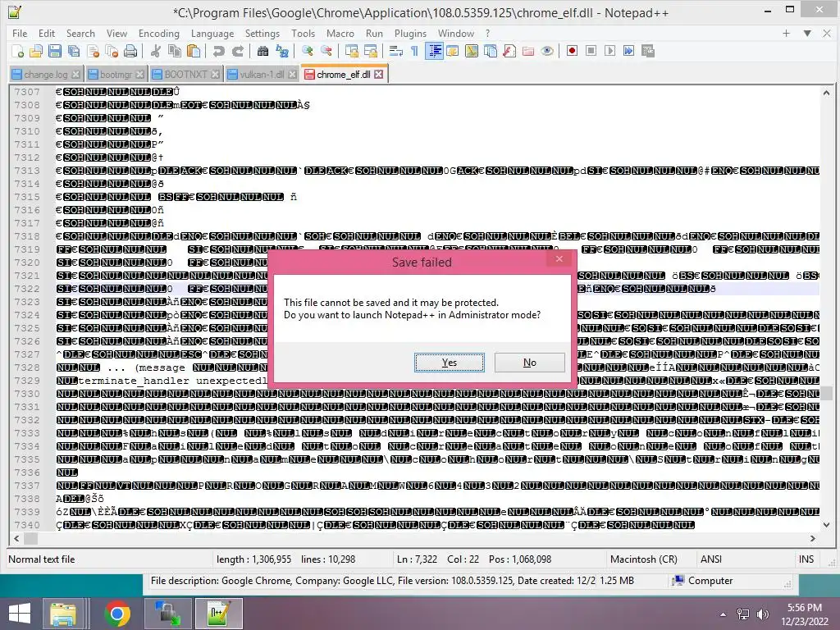The image size is (840, 630).
Task: Click No in Save failed dialog
Action: point(529,363)
